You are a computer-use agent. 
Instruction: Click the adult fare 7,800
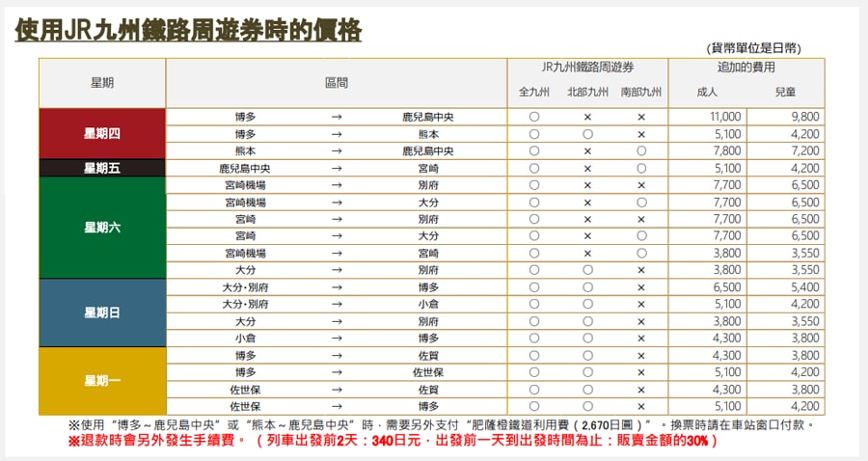click(727, 151)
